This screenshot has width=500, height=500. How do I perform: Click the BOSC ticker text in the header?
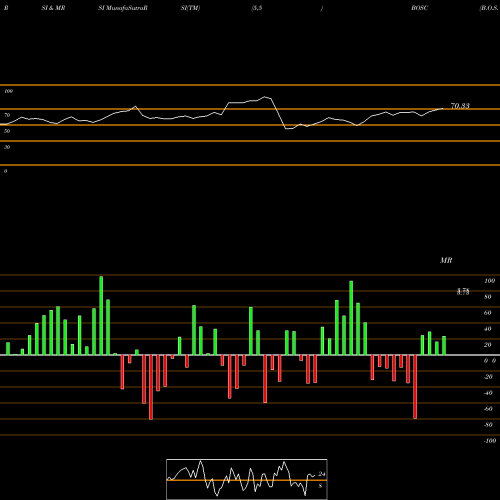(419, 8)
